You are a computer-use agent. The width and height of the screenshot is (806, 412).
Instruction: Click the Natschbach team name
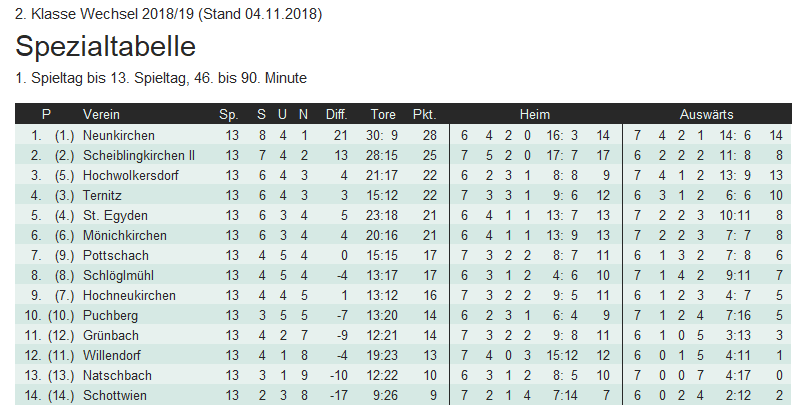(117, 375)
